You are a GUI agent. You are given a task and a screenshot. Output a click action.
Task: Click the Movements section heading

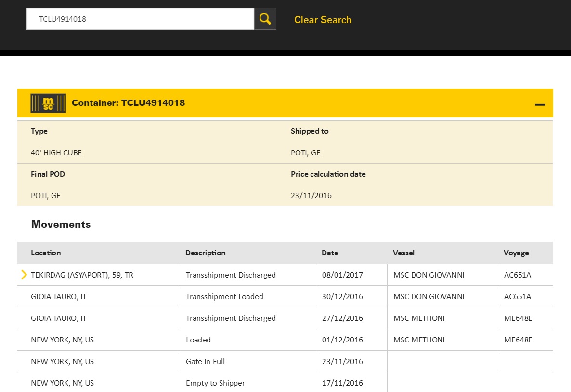61,224
